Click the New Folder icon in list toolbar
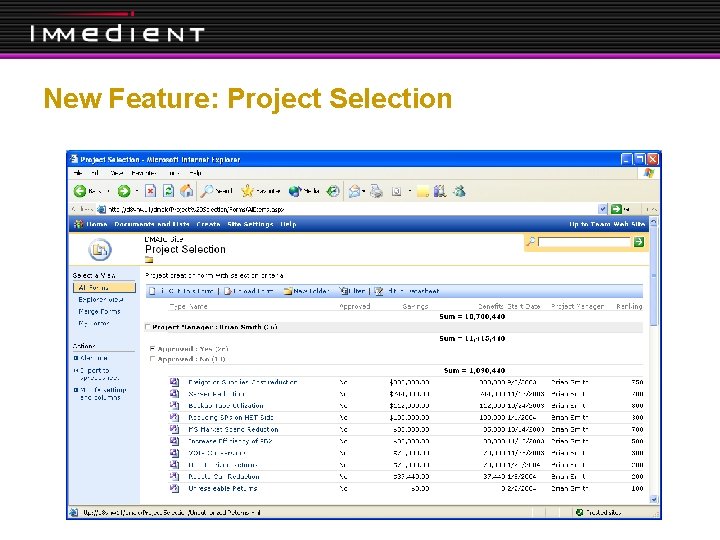Screen dimensions: 720x540 click(288, 291)
